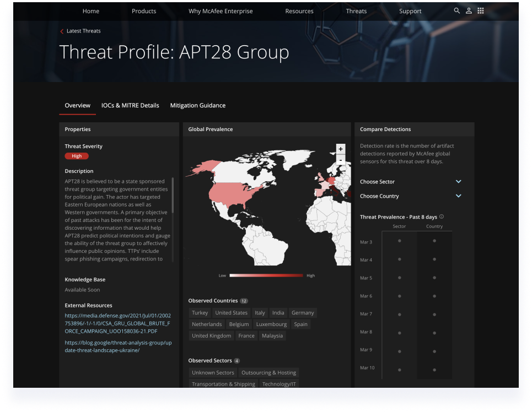532x412 pixels.
Task: Click the Mar 5 date label
Action: [366, 278]
